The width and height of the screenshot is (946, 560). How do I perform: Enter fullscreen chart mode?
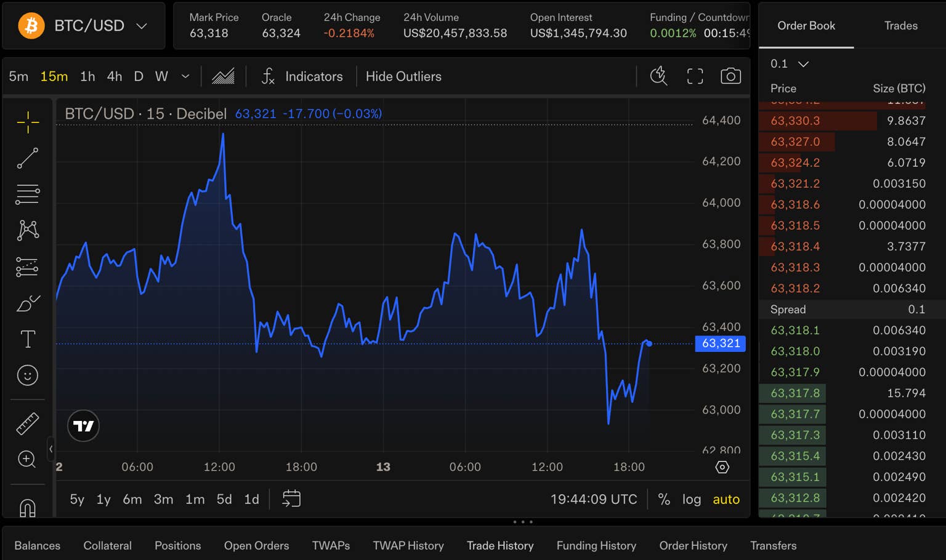[x=695, y=76]
